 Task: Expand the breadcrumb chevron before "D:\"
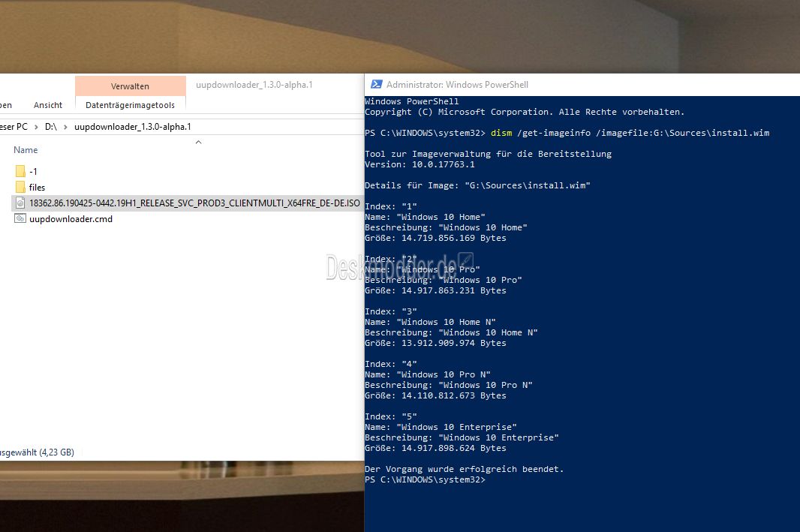tap(36, 127)
